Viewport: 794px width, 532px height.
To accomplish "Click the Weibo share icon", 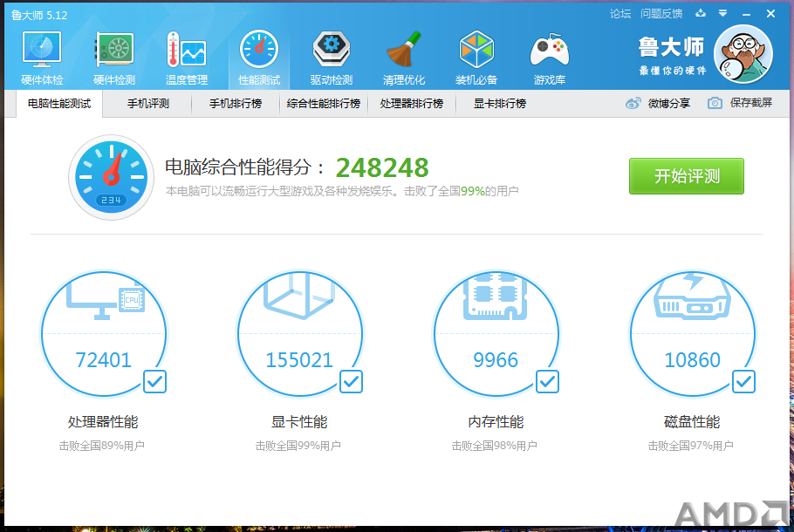I will click(x=633, y=103).
